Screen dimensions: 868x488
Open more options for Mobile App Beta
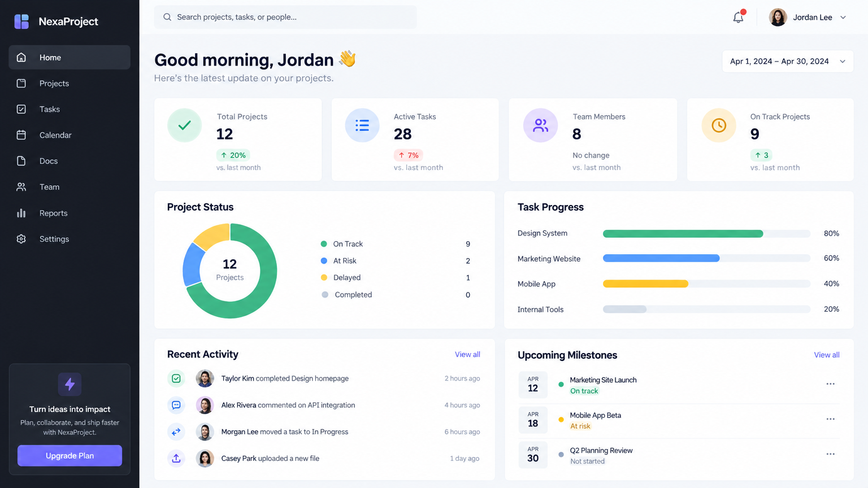(x=830, y=419)
